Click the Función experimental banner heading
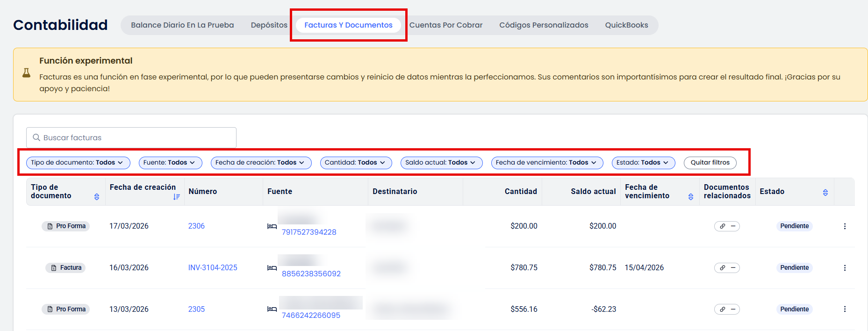This screenshot has width=868, height=331. click(86, 61)
